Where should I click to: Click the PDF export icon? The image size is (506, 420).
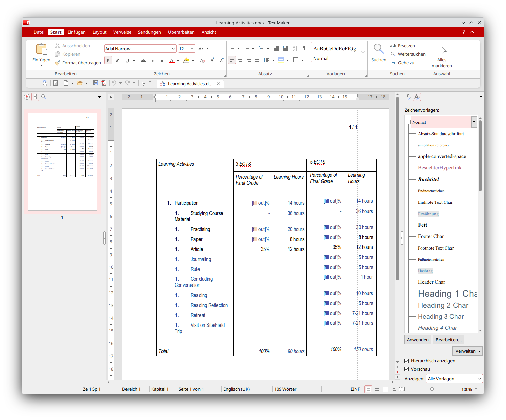coord(104,83)
